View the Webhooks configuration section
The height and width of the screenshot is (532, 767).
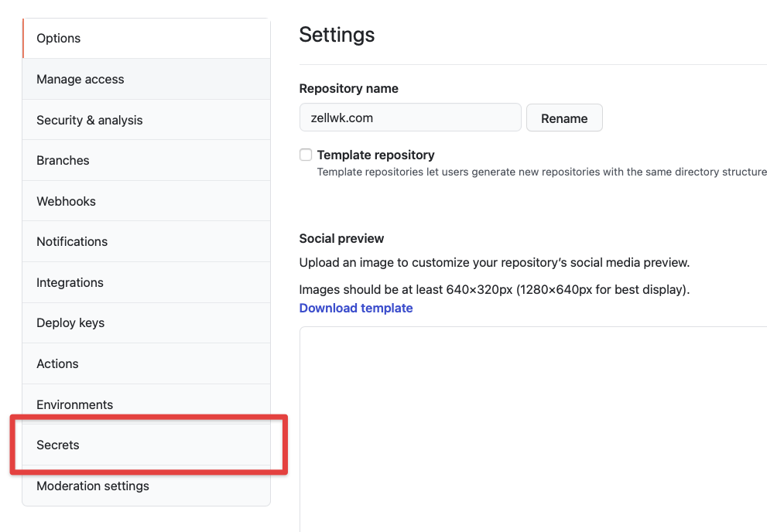click(x=66, y=201)
